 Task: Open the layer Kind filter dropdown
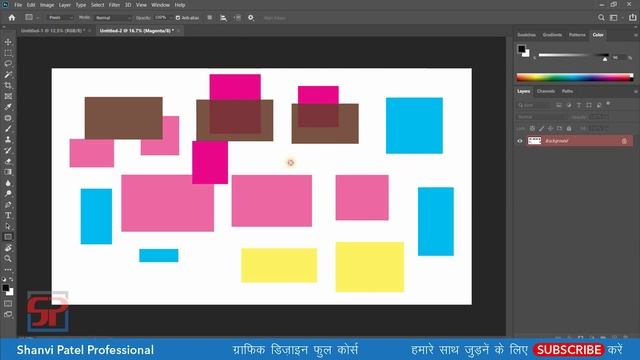pos(533,105)
